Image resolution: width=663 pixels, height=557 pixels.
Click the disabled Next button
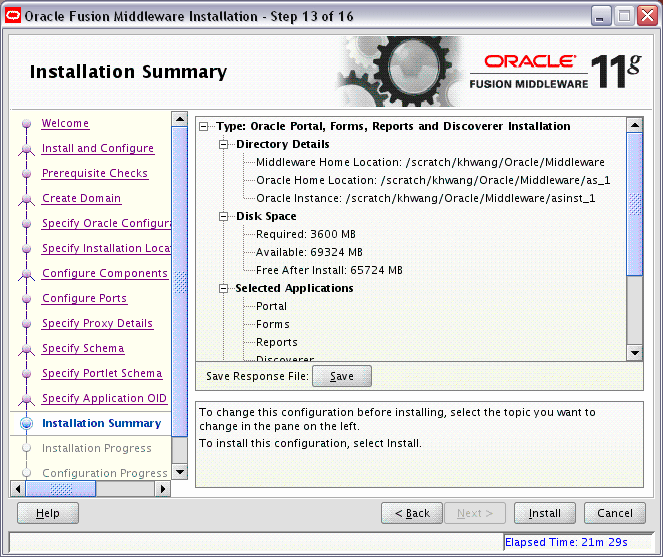point(474,513)
